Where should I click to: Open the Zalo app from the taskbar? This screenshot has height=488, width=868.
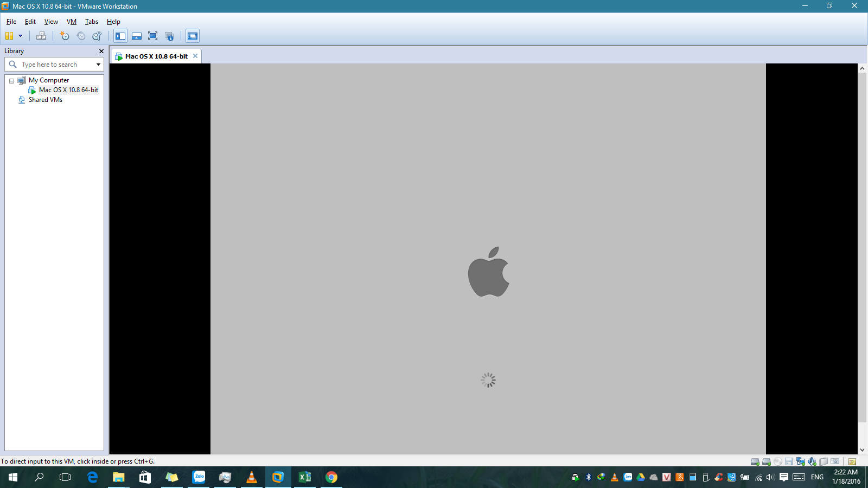(199, 477)
